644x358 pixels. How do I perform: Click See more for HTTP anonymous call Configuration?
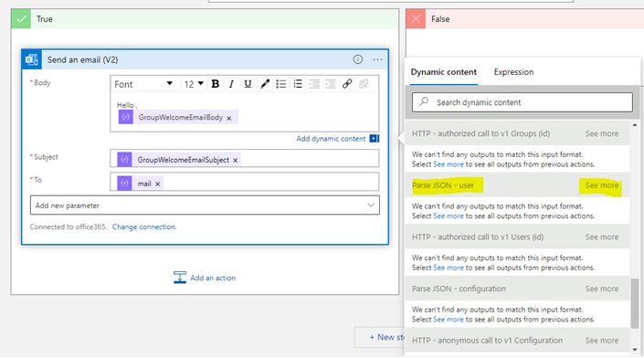602,341
